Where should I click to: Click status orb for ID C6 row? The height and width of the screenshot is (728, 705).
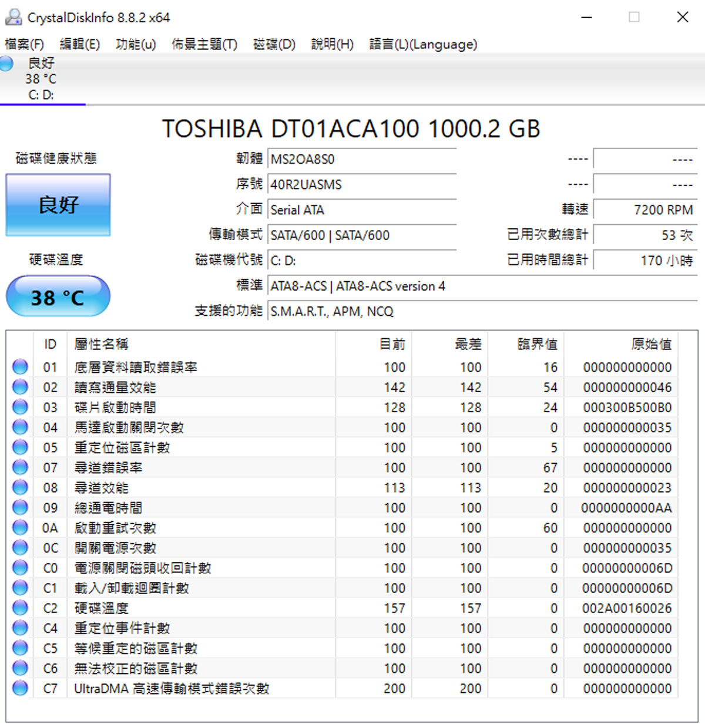(20, 668)
